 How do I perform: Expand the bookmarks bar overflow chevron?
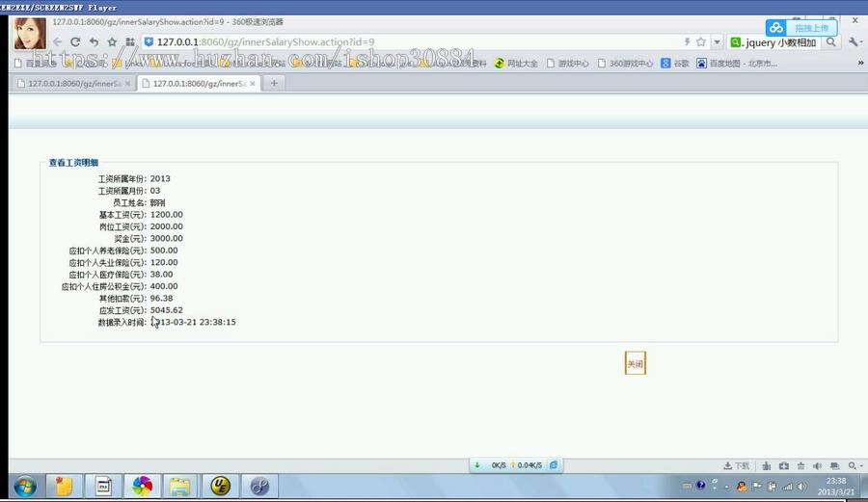[860, 63]
